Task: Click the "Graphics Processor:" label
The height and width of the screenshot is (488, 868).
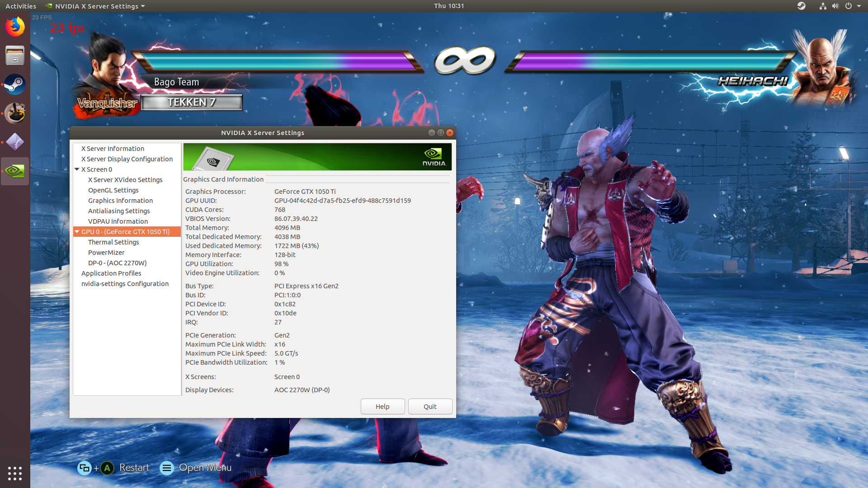Action: (x=216, y=192)
